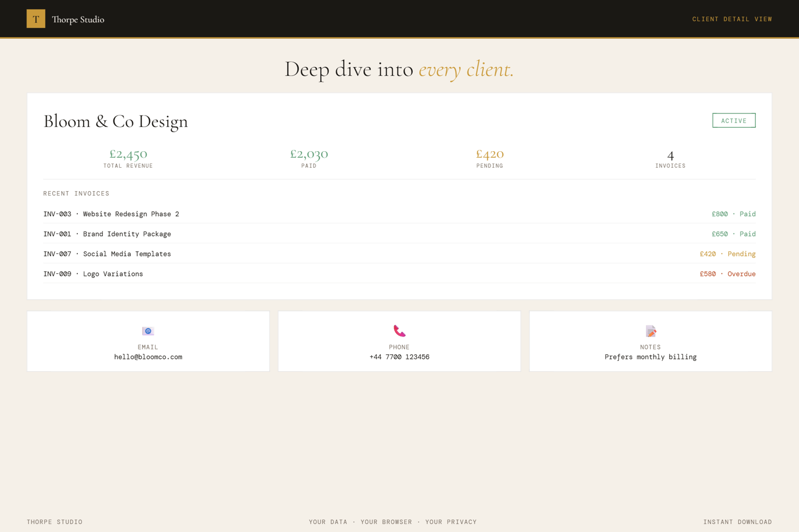Open the Thorpe Studio header name
The image size is (799, 532).
tap(78, 19)
